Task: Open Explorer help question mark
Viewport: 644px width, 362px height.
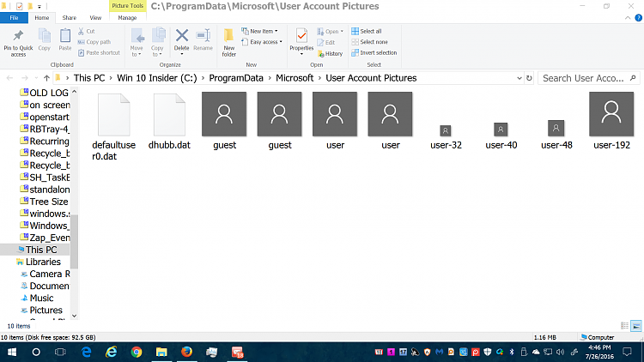Action: tap(638, 18)
